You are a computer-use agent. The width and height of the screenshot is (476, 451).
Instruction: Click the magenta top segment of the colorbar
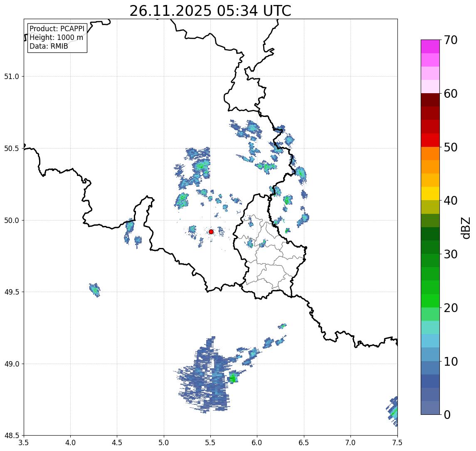[x=430, y=47]
